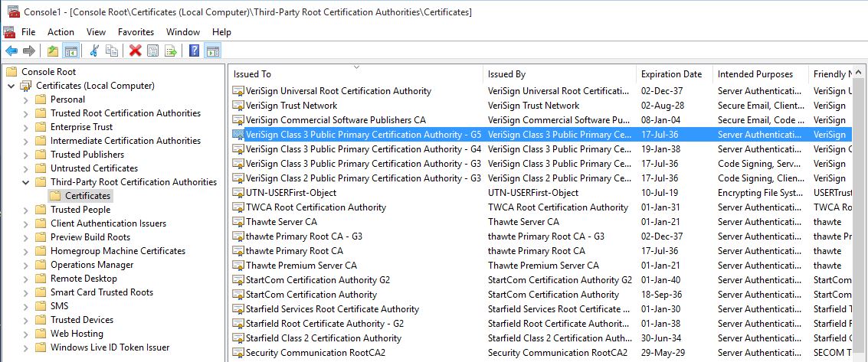
Task: Expand Intermediate Certification Authorities
Action: (25, 141)
